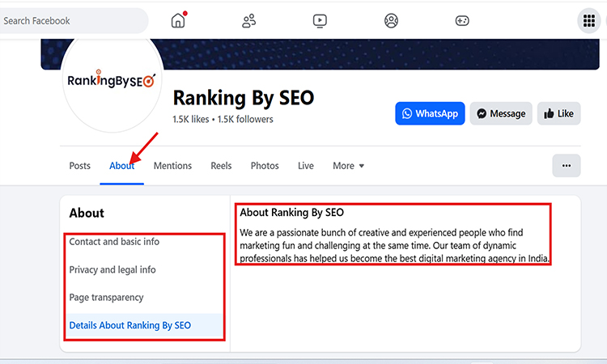Viewport: 607px width, 364px height.
Task: Open Contact and basic info section
Action: (x=114, y=241)
